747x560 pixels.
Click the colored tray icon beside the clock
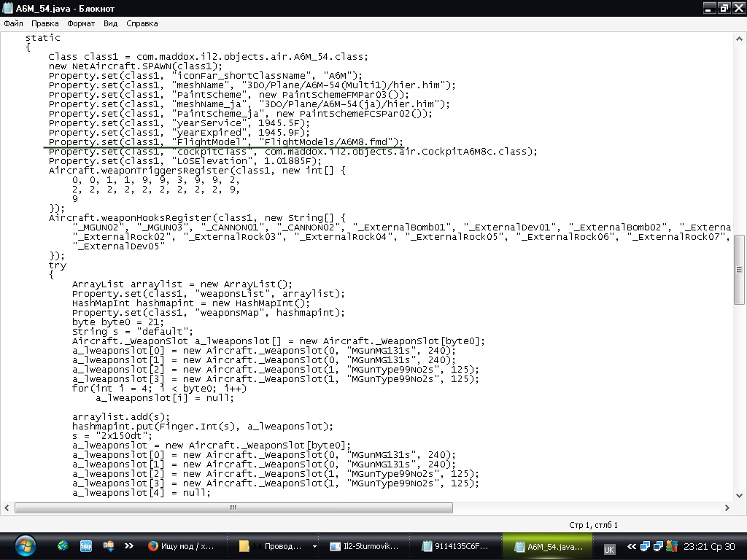[x=672, y=546]
